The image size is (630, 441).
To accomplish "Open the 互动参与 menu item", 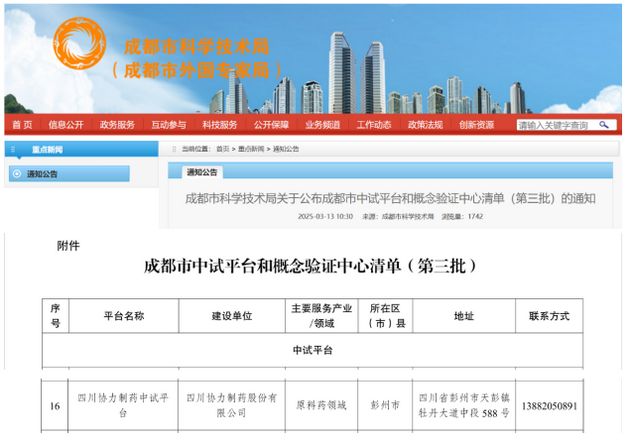I will click(x=169, y=125).
